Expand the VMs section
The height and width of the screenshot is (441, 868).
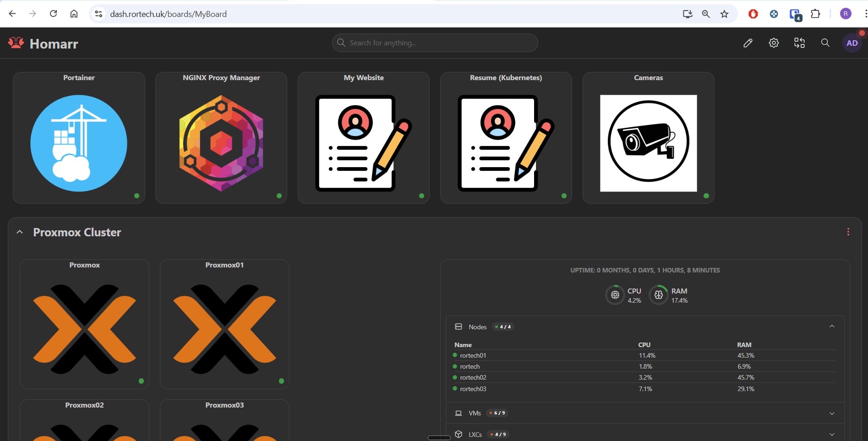[x=832, y=413]
